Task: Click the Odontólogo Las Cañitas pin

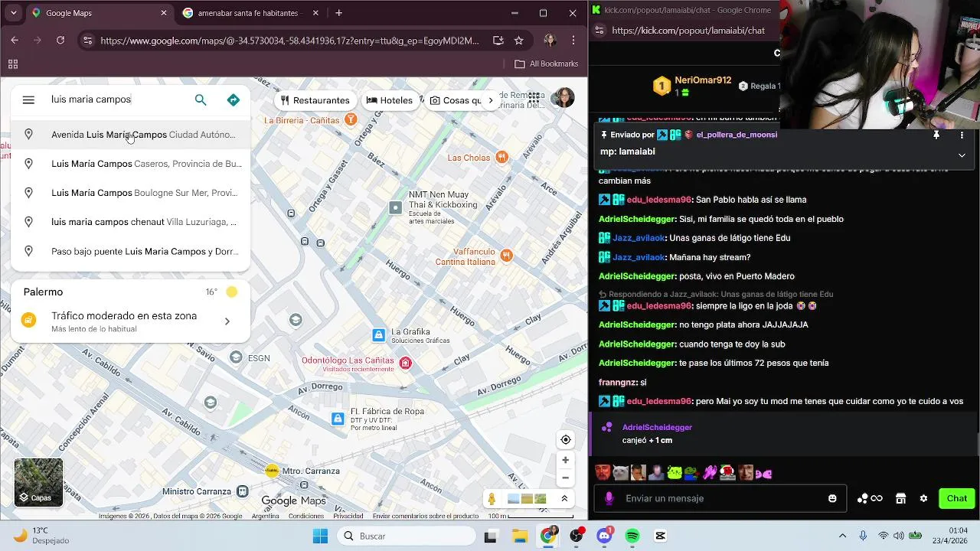Action: (x=406, y=363)
